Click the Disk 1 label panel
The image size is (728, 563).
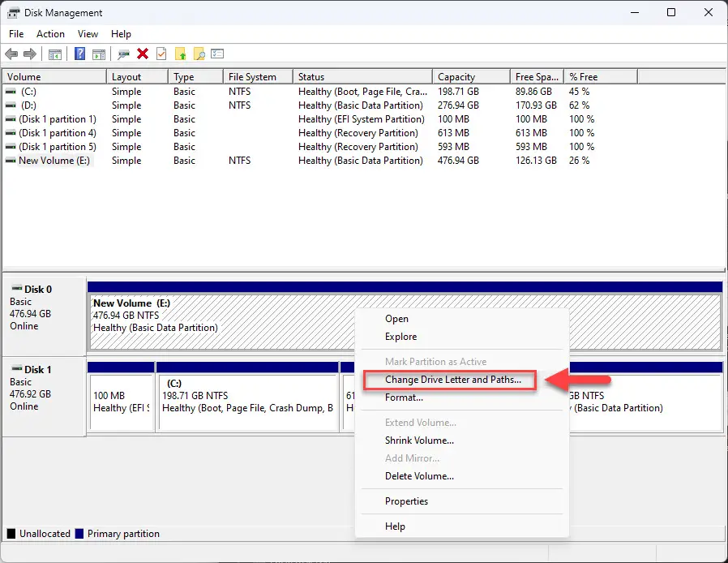44,397
